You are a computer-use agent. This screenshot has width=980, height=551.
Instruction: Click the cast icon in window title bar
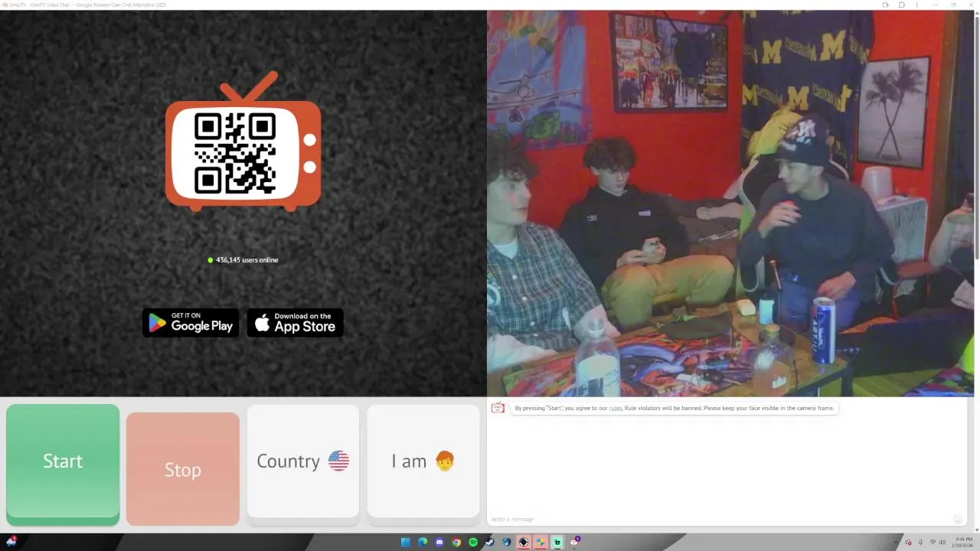[x=885, y=5]
